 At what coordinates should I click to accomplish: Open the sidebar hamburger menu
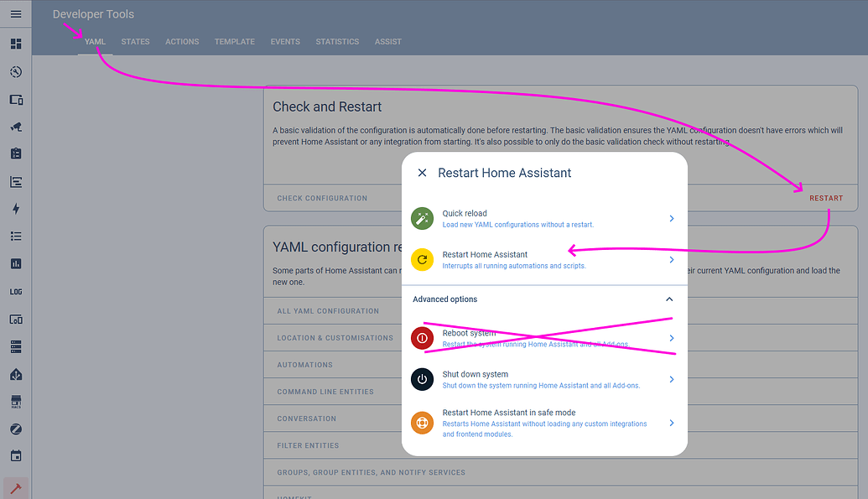(x=15, y=13)
